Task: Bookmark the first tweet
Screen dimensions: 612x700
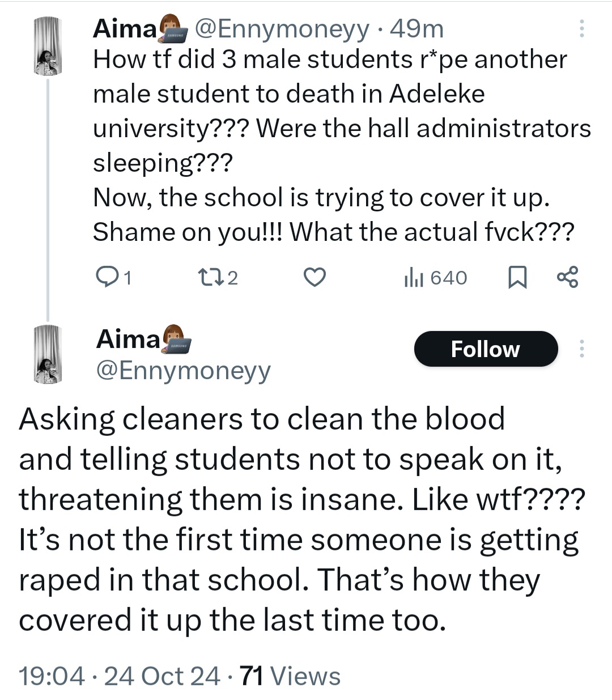Action: tap(517, 278)
